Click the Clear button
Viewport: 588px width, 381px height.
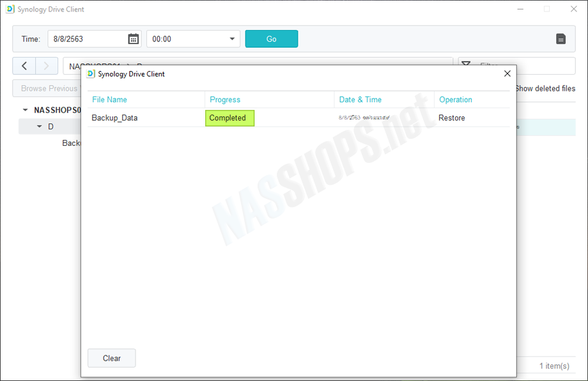pyautogui.click(x=112, y=358)
